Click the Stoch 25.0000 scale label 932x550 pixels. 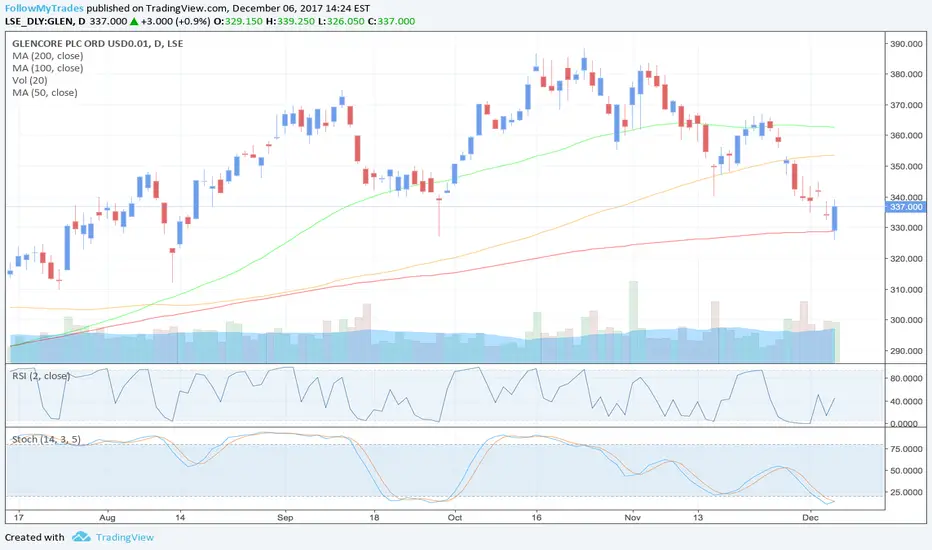906,492
